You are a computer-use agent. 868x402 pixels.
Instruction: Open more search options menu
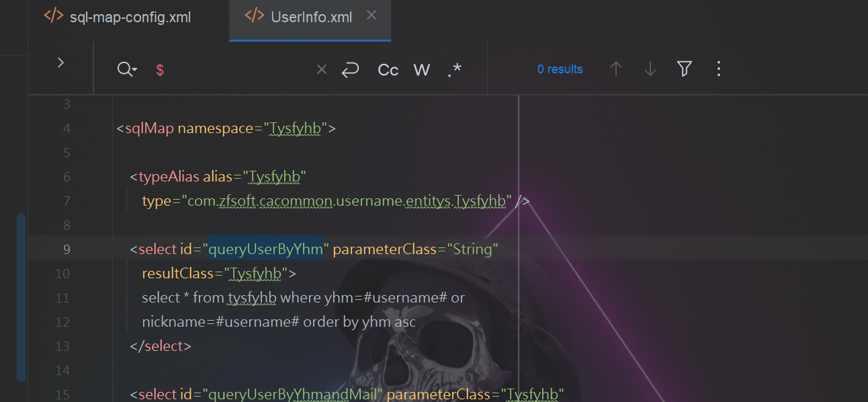tap(718, 69)
